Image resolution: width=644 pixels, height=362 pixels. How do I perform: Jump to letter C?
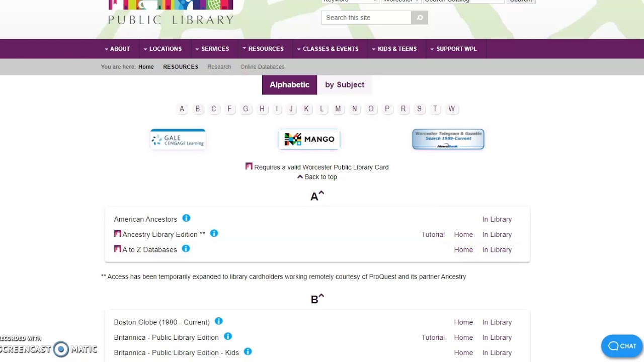(x=214, y=109)
